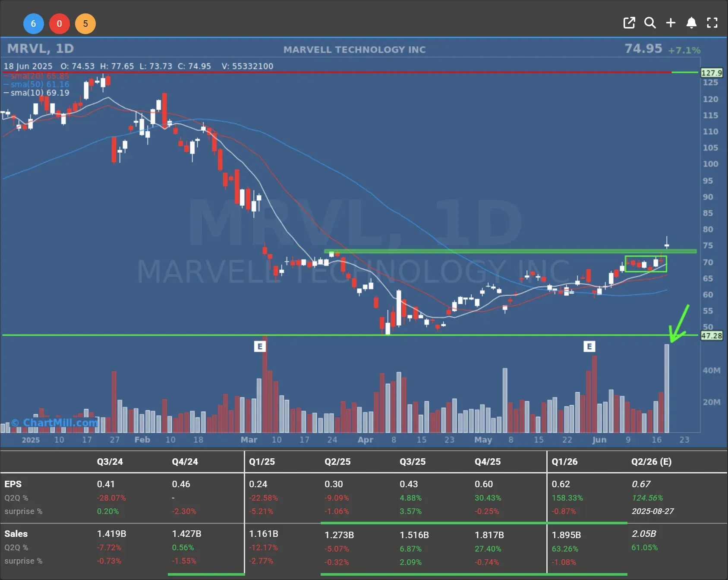
Task: Click the MARVELL TECHNOLOGY INC title
Action: click(354, 50)
